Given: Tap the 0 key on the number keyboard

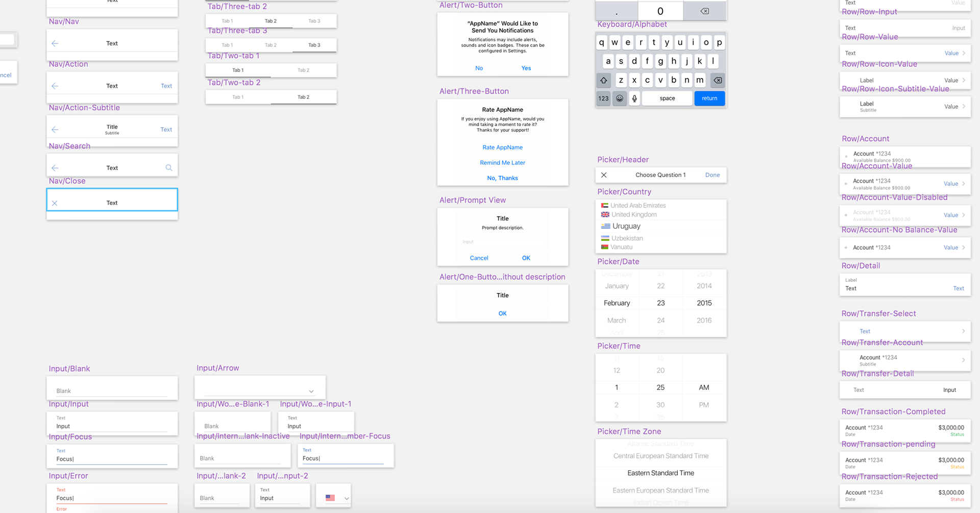Looking at the screenshot, I should click(660, 11).
